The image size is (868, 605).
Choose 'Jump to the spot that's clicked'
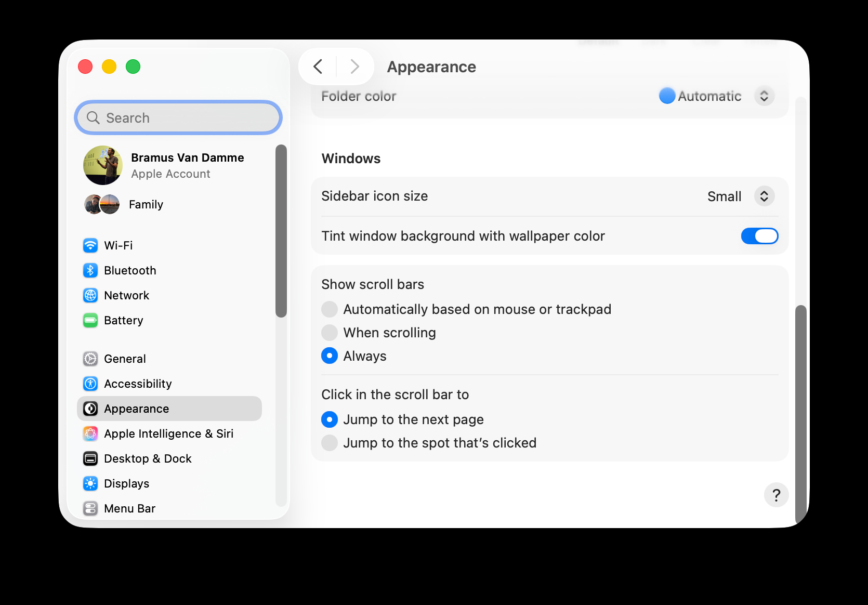330,443
